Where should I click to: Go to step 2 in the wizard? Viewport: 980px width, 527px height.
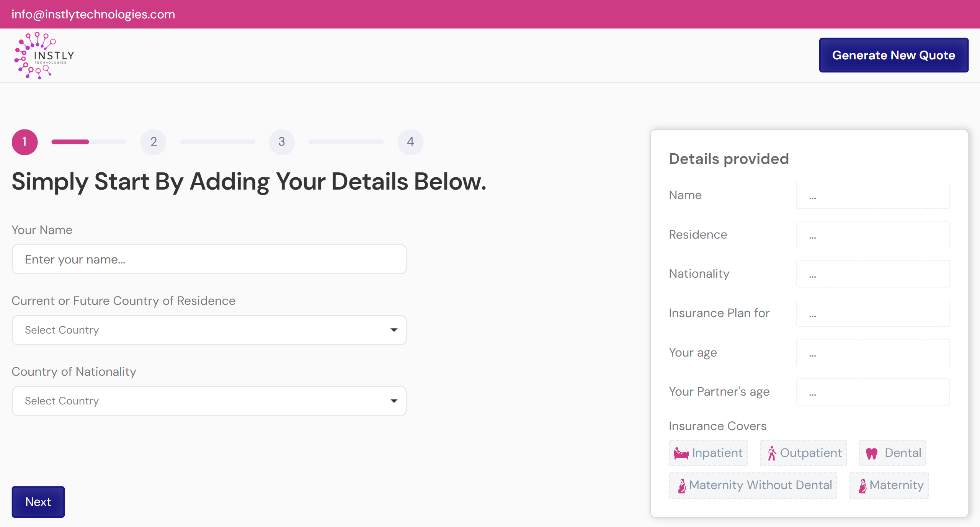pos(154,142)
